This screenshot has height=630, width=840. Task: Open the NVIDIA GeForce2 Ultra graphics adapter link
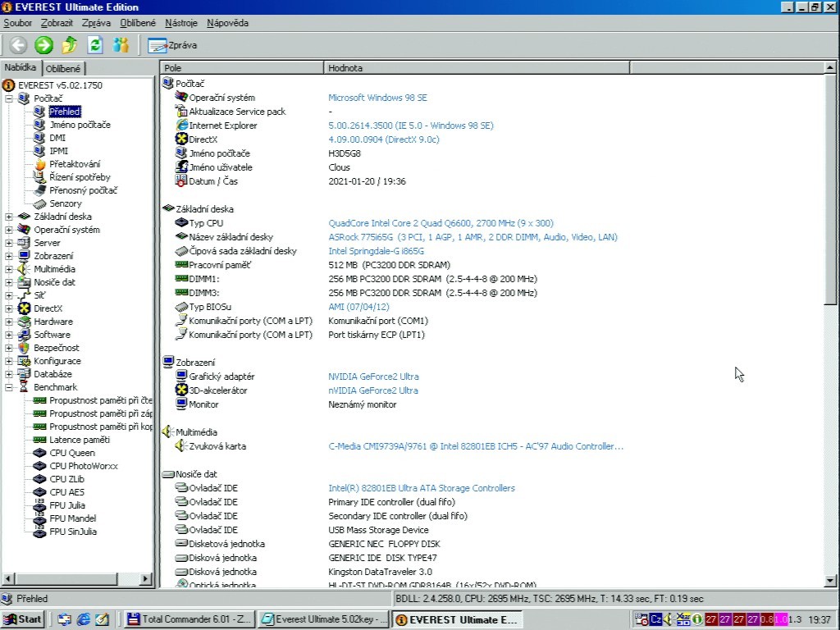(373, 377)
